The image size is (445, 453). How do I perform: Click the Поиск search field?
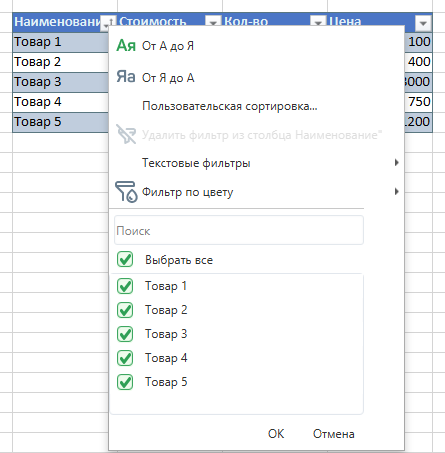pyautogui.click(x=239, y=230)
